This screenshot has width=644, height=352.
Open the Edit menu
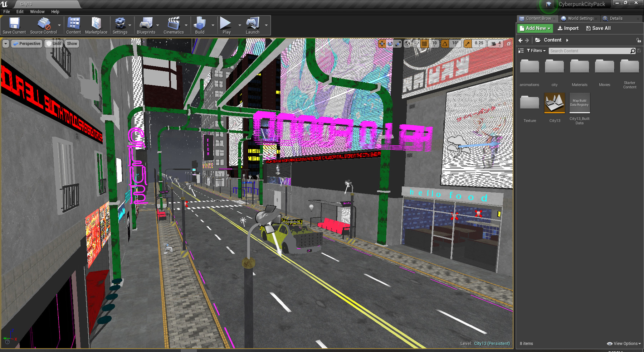(x=20, y=11)
